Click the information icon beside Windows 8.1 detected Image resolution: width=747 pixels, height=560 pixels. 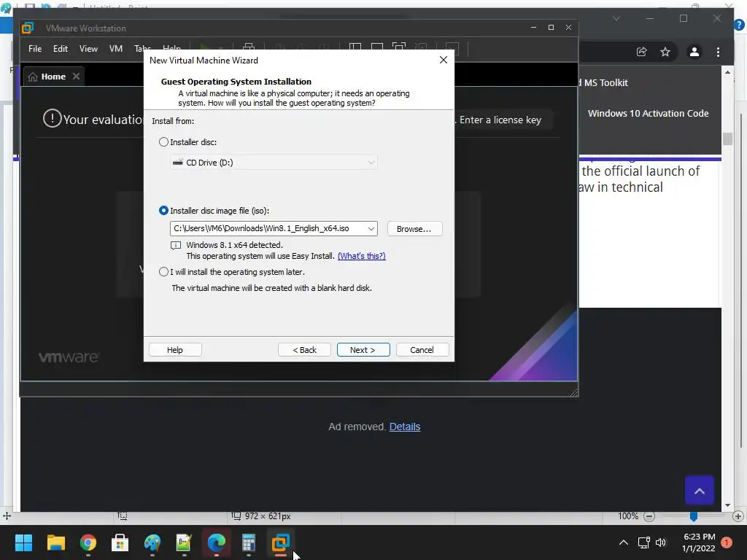(x=176, y=246)
